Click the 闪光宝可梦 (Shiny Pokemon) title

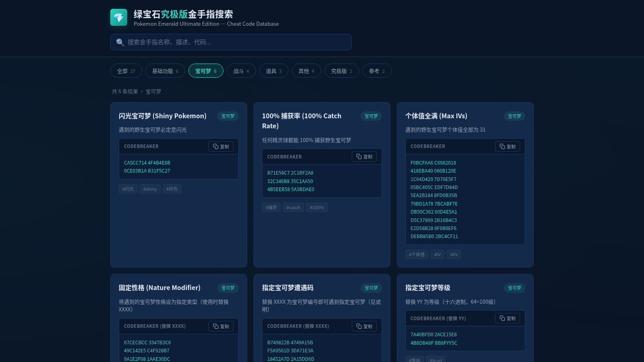[163, 116]
